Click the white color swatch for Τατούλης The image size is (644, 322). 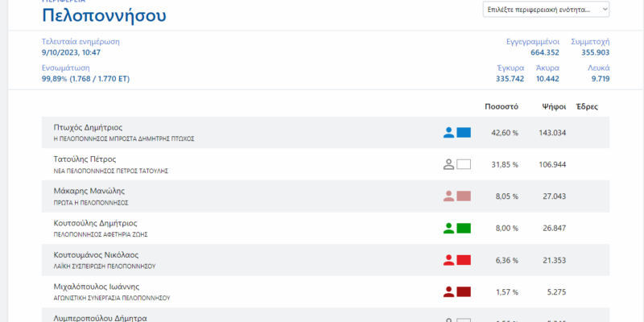click(x=464, y=164)
